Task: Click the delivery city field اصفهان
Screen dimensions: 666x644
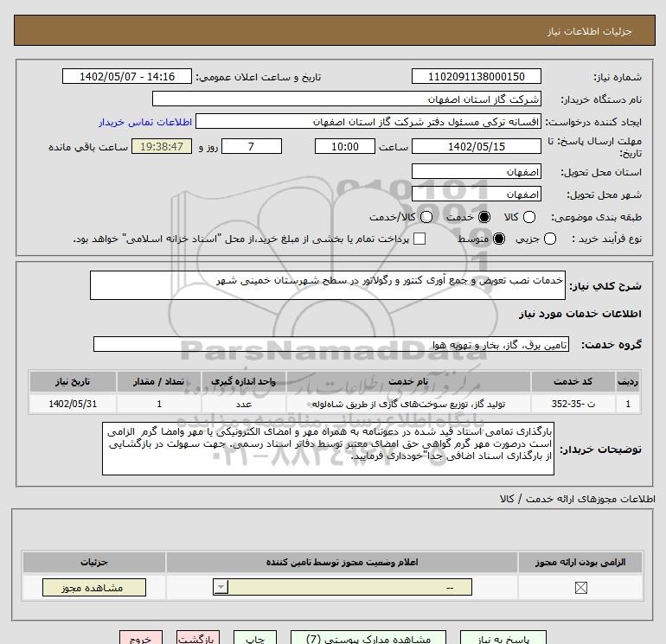Action: coord(476,194)
